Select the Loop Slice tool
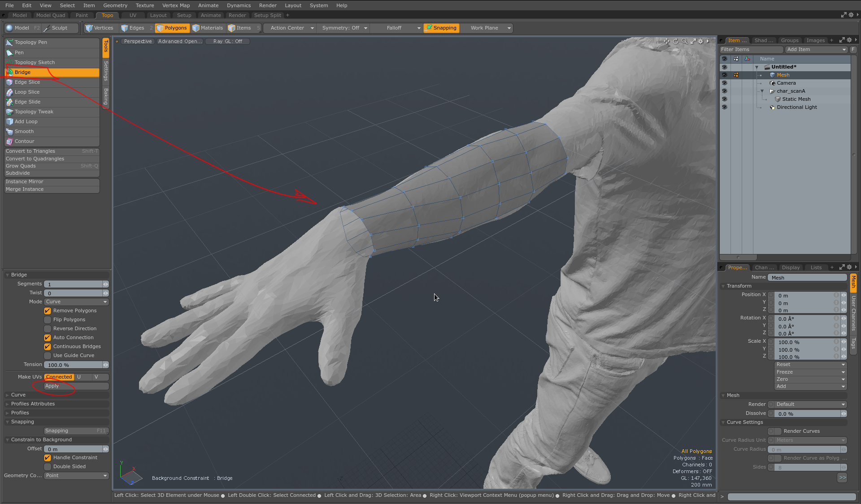 pyautogui.click(x=27, y=92)
